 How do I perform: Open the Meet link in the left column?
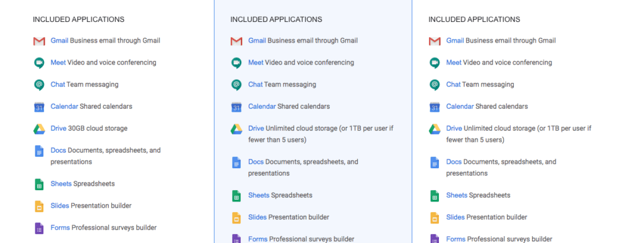click(58, 63)
